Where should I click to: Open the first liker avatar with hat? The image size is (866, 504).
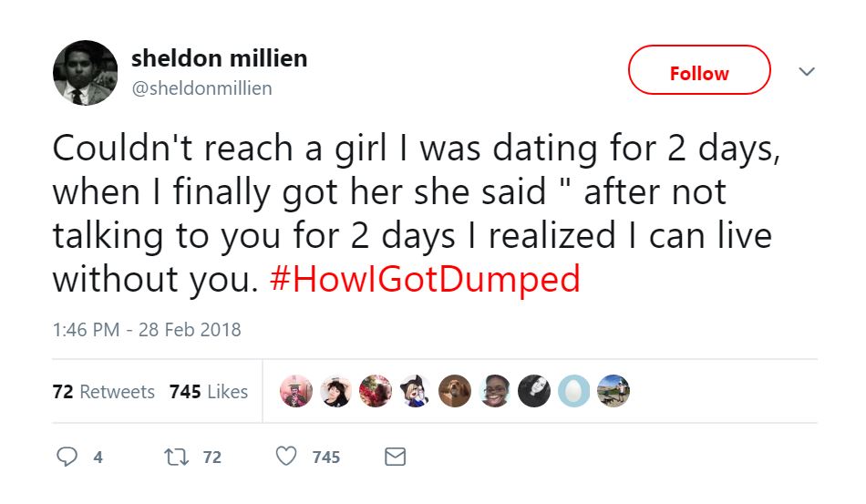pyautogui.click(x=296, y=391)
